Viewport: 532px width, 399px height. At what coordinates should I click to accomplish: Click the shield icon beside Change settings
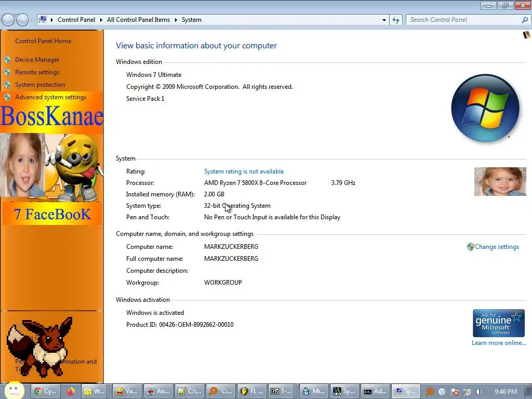[470, 247]
